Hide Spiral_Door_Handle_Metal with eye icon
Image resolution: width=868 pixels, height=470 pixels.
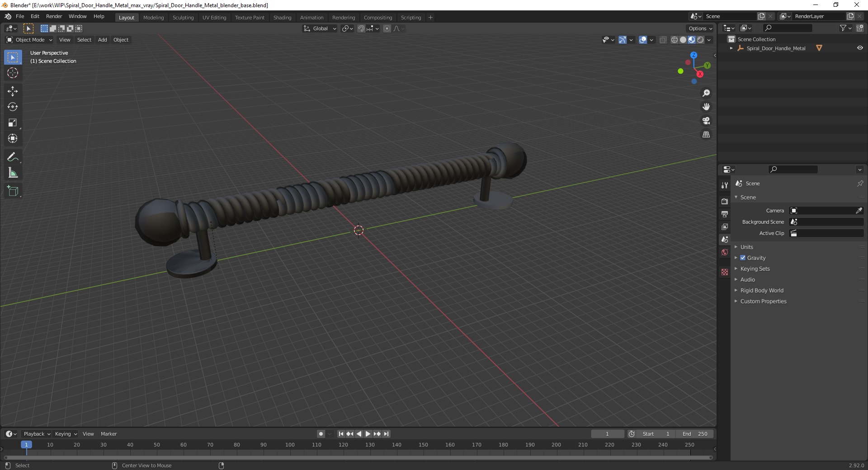coord(860,48)
